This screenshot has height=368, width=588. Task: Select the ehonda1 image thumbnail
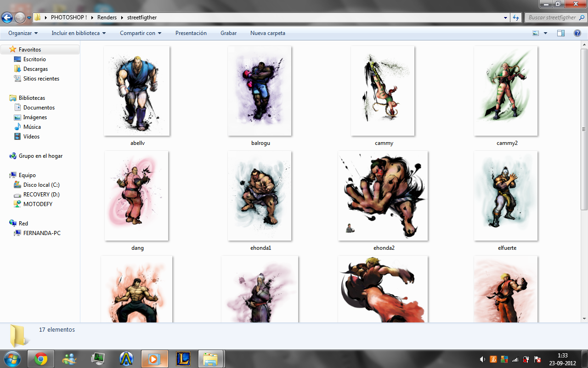(x=260, y=196)
